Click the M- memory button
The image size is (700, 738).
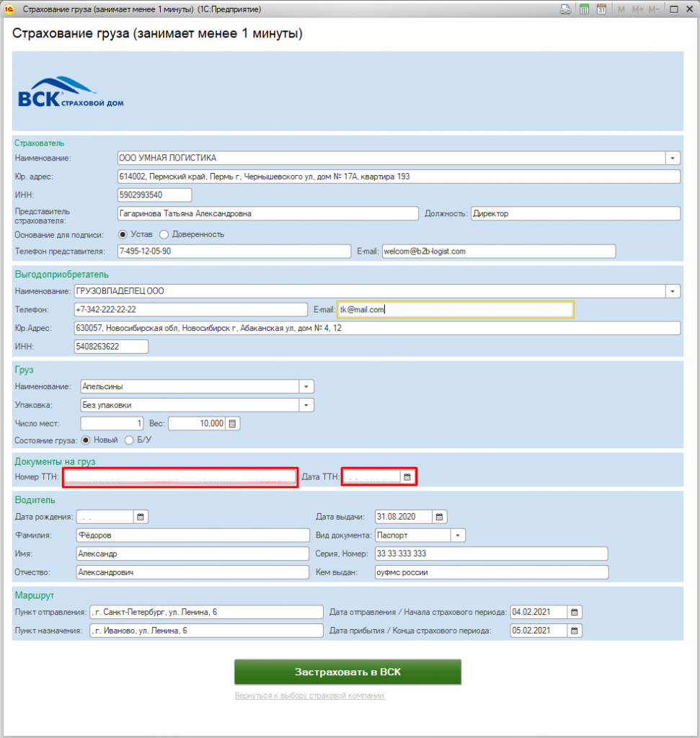(x=653, y=9)
